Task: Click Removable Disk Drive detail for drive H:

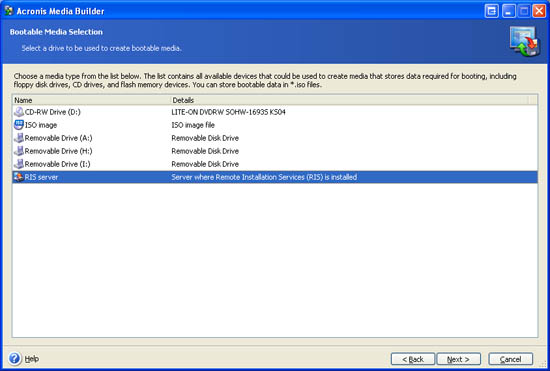Action: pos(205,151)
